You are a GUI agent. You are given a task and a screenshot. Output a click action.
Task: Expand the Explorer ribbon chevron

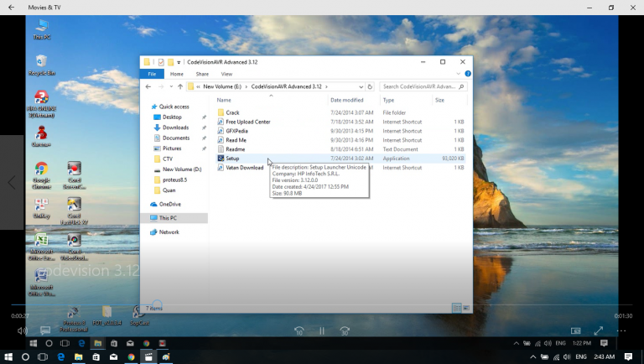point(458,74)
